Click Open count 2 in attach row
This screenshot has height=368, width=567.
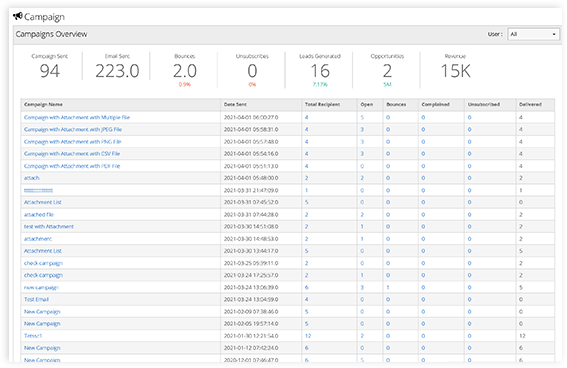362,178
